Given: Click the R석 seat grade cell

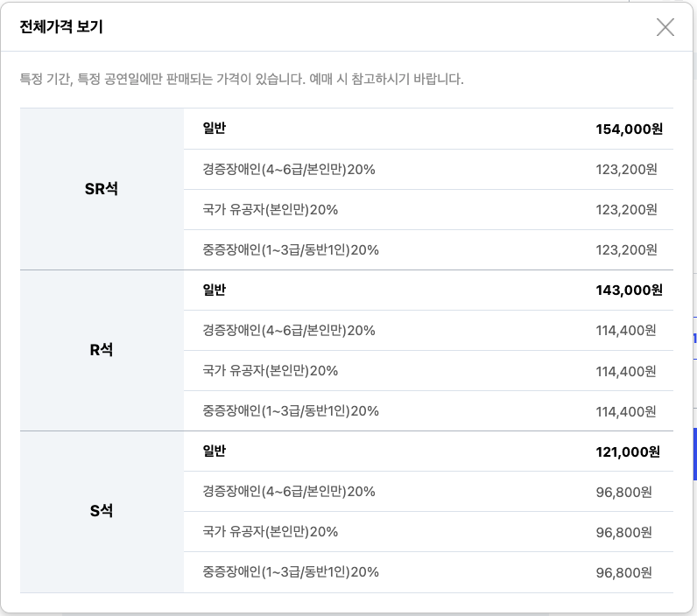Looking at the screenshot, I should 102,350.
